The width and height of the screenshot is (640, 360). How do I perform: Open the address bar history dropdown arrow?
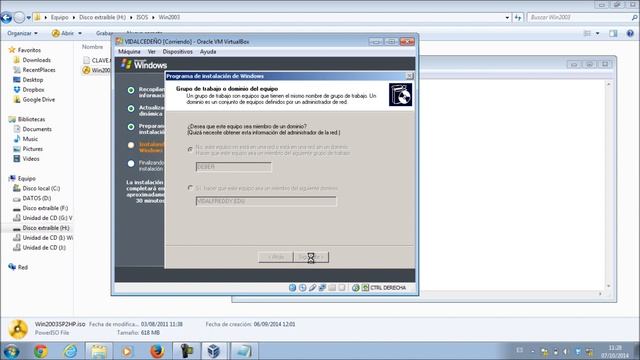pos(507,18)
